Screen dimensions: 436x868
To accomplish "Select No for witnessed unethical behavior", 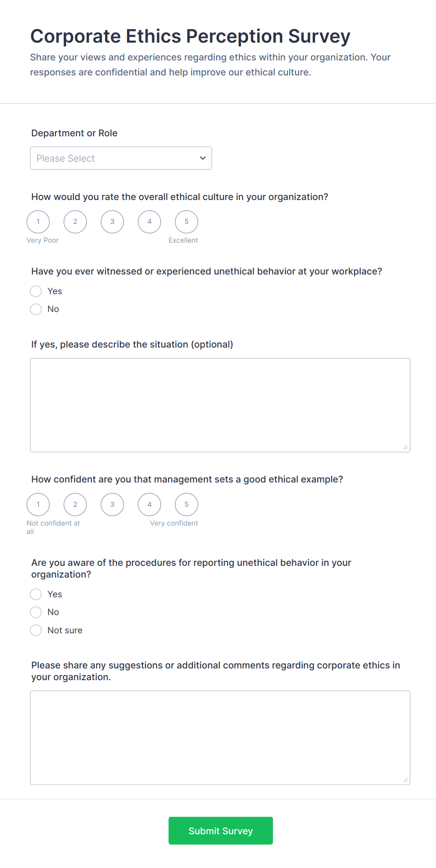I will pos(36,309).
